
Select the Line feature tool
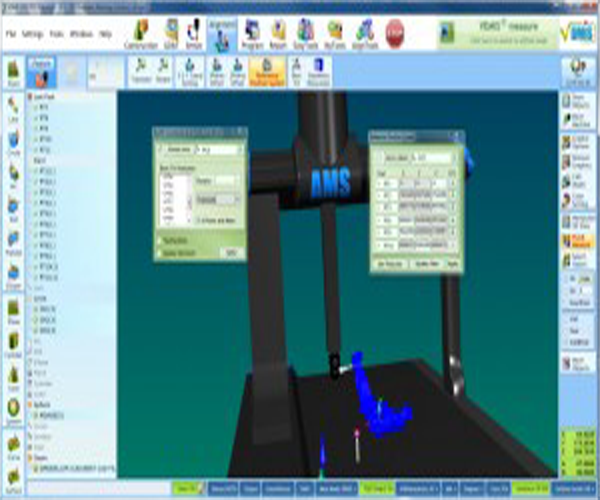coord(13,109)
